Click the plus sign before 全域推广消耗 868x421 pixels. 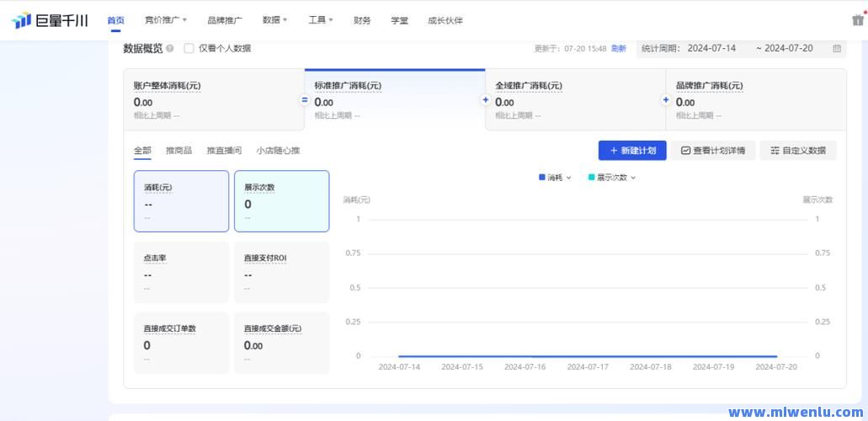tap(486, 100)
